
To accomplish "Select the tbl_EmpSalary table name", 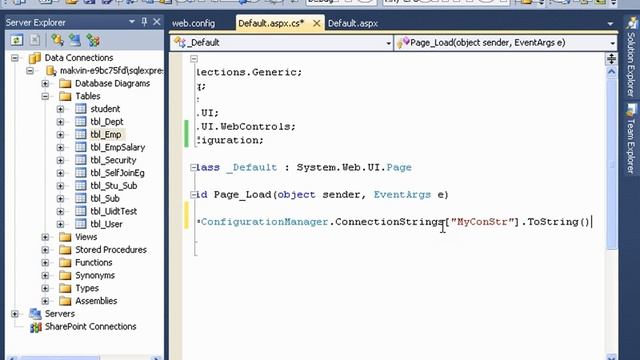I will click(x=118, y=147).
